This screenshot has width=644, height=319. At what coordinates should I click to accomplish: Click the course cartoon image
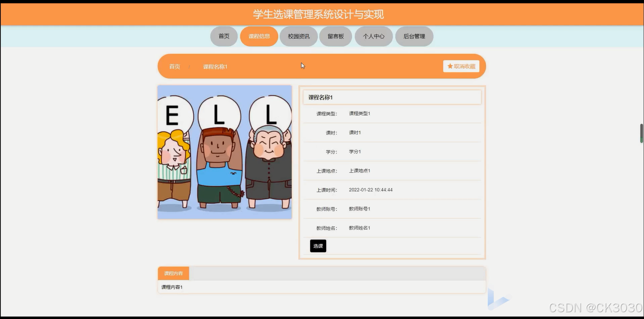225,152
